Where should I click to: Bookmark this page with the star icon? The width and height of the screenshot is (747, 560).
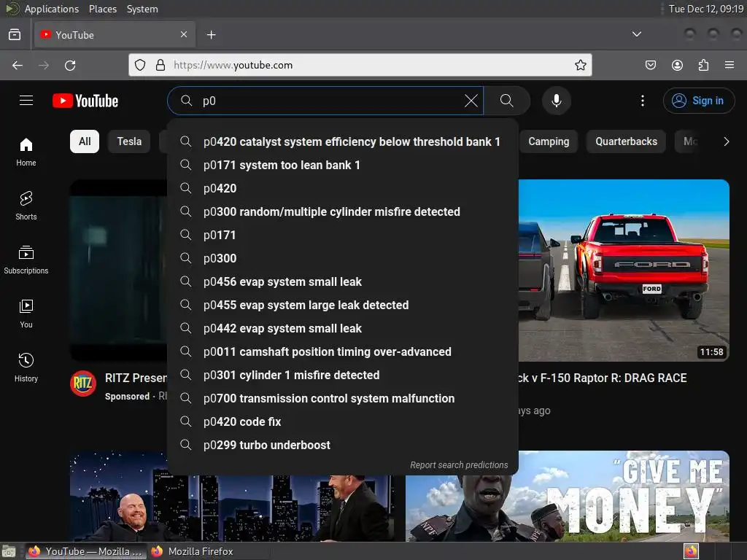[580, 65]
